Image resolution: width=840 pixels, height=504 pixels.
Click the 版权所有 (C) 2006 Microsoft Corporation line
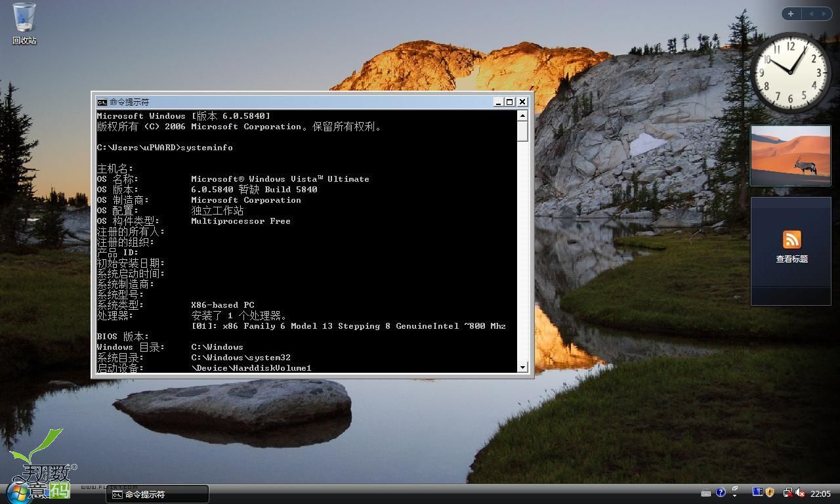point(239,127)
